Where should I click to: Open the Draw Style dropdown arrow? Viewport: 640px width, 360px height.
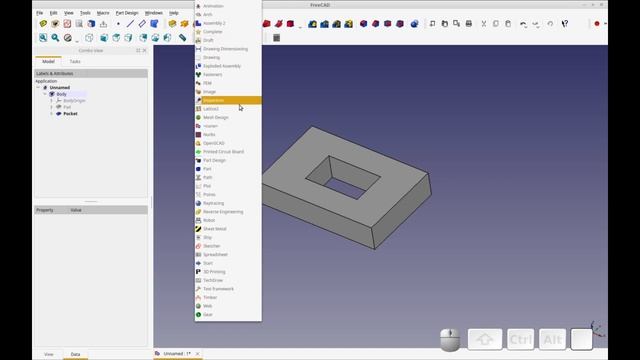coord(77,40)
